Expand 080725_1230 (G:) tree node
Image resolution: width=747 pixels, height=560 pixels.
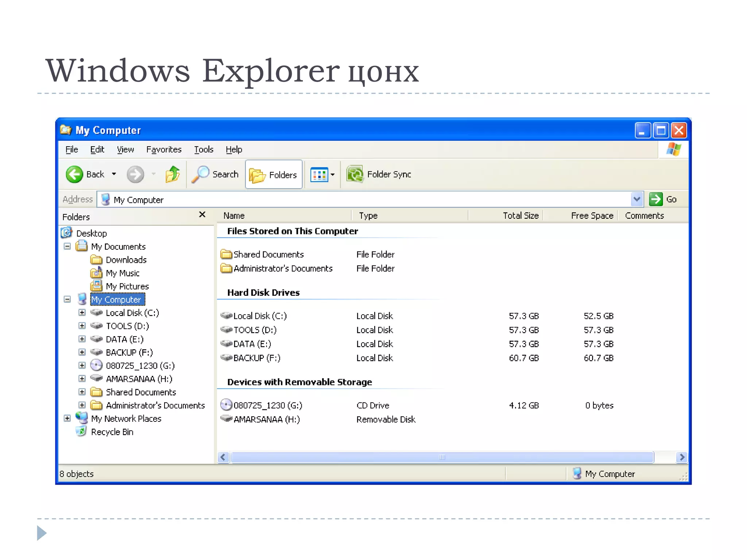(x=82, y=365)
